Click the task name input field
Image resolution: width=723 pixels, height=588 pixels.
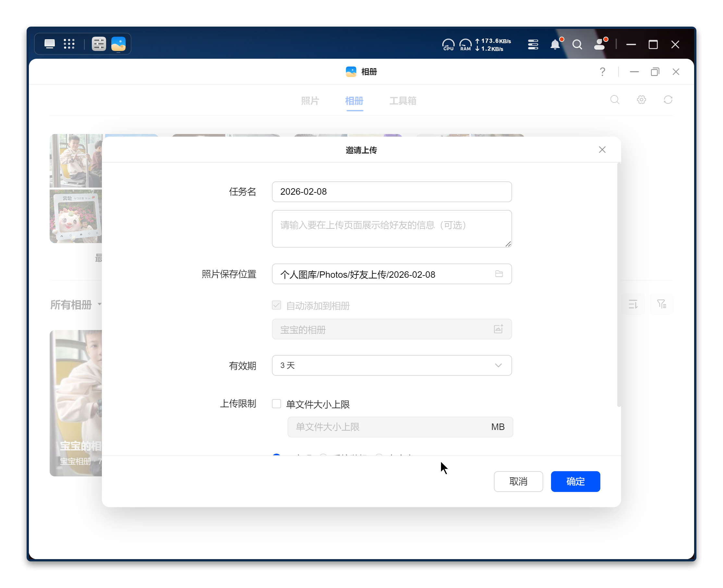click(391, 192)
